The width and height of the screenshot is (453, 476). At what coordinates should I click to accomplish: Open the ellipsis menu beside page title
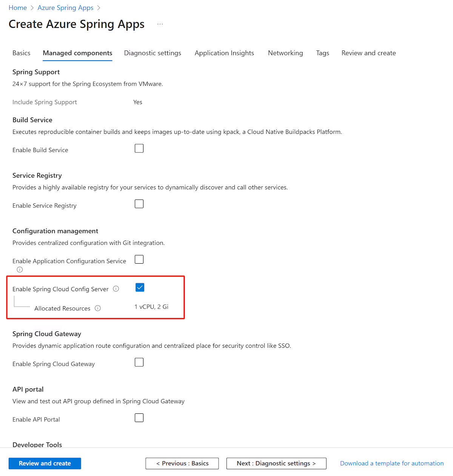tap(160, 24)
